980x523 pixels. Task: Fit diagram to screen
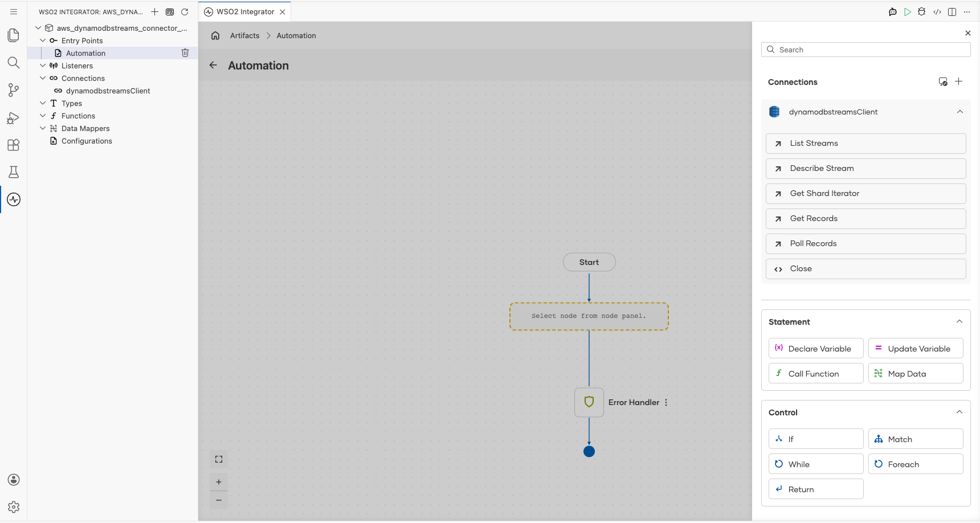click(219, 459)
